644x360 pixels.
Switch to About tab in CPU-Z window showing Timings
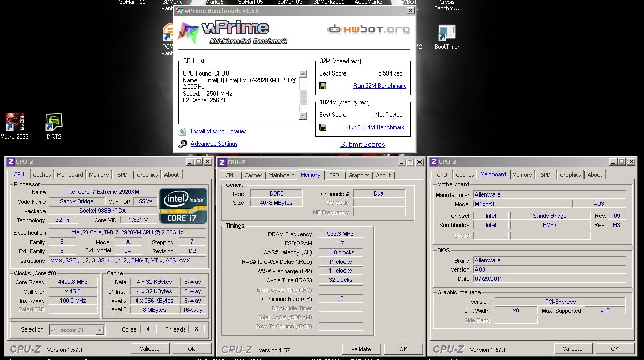(383, 175)
